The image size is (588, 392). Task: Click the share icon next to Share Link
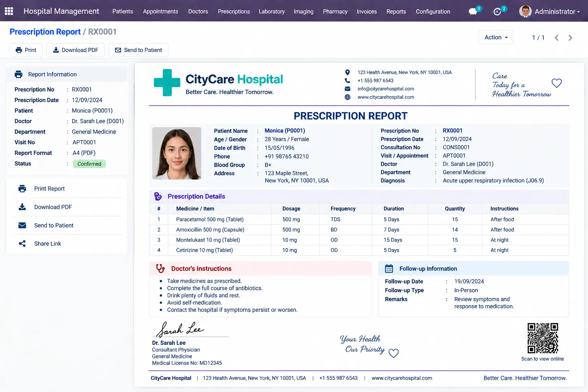[x=22, y=243]
